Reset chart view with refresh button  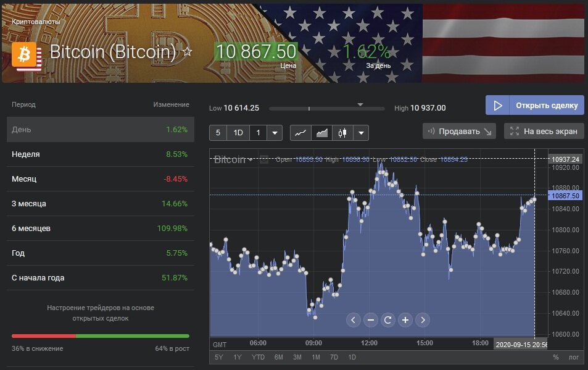click(x=388, y=319)
